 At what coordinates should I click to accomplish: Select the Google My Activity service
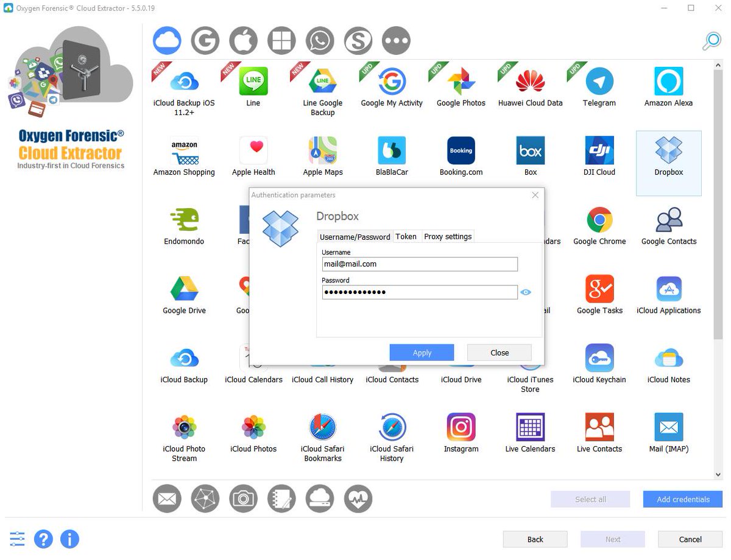pyautogui.click(x=392, y=87)
